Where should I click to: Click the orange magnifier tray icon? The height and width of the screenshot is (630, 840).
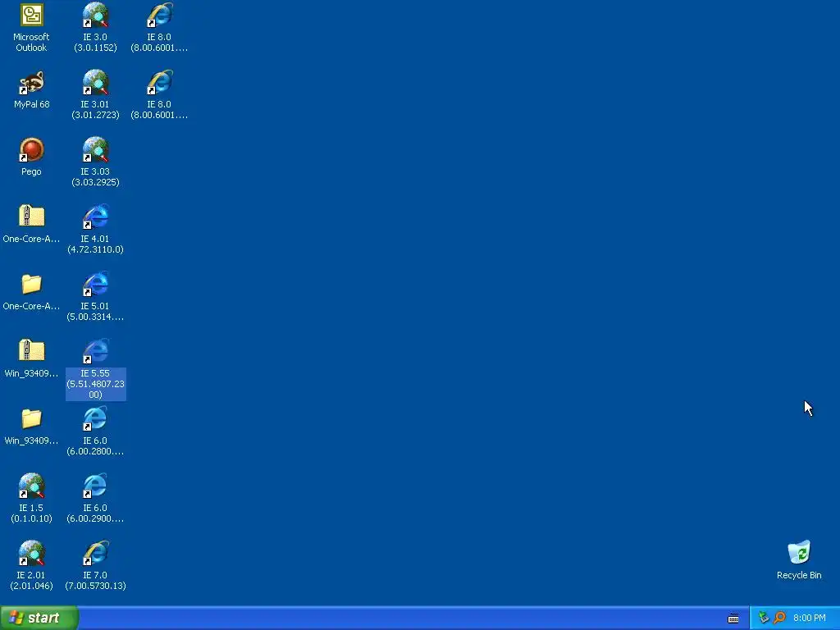pyautogui.click(x=779, y=618)
